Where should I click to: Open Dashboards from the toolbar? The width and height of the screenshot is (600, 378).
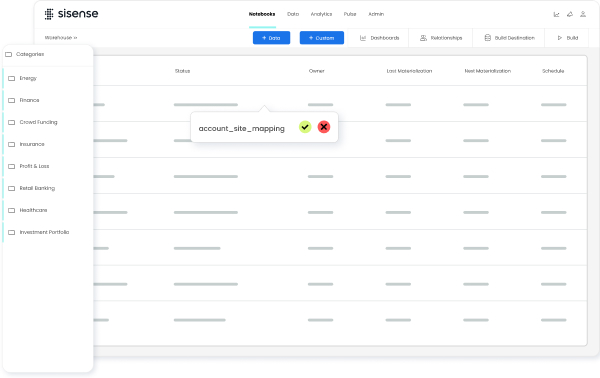click(x=379, y=38)
